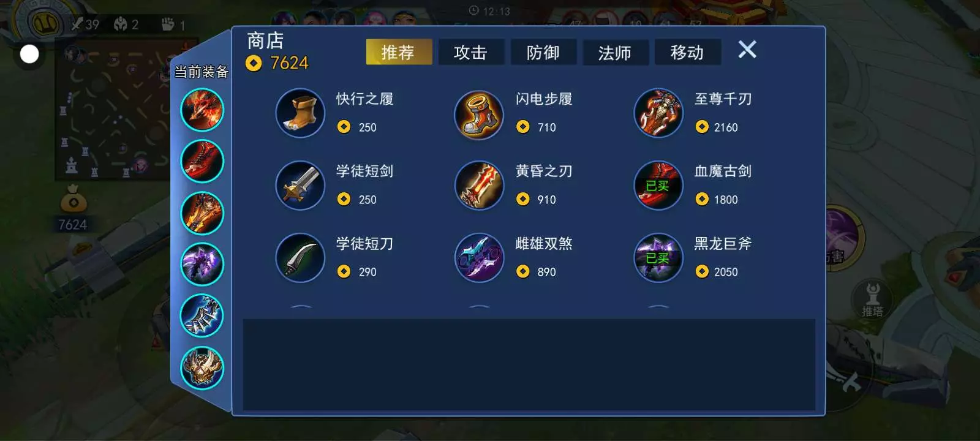Open the 法师 mage tab
Image resolution: width=980 pixels, height=441 pixels.
pyautogui.click(x=615, y=52)
